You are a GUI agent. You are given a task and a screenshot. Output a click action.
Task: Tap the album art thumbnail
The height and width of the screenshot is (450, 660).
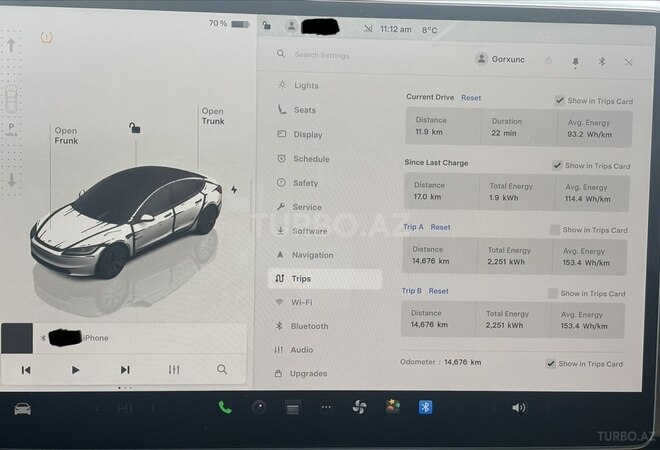(17, 338)
